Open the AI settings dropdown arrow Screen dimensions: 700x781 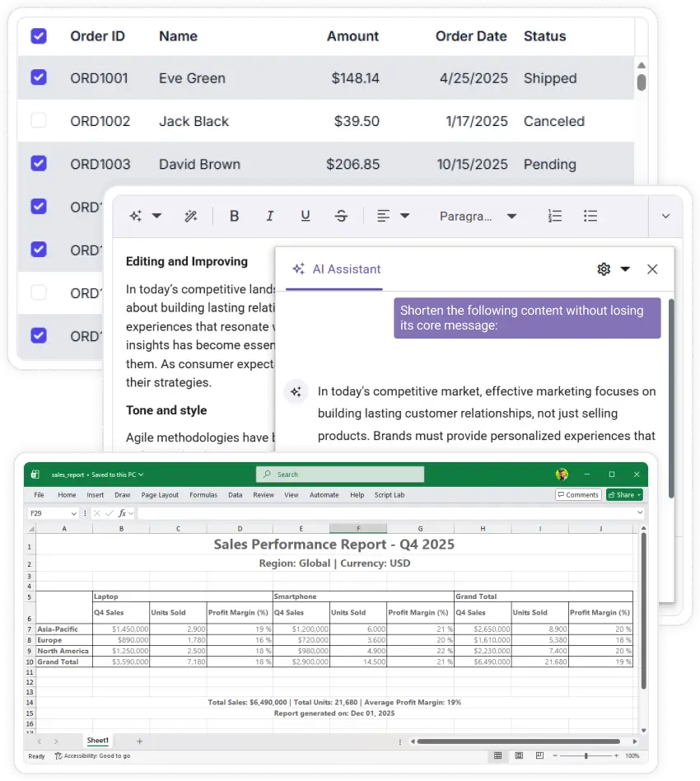point(625,269)
